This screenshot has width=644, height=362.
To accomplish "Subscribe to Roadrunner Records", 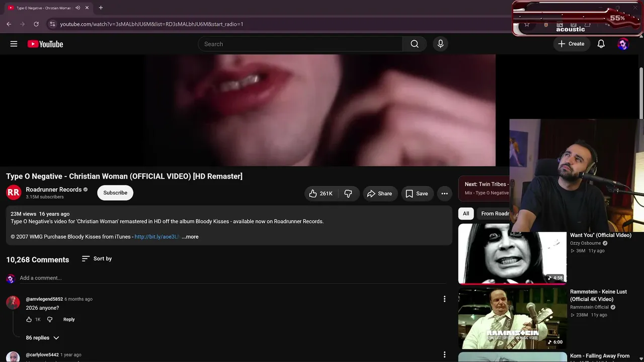I will click(x=115, y=193).
